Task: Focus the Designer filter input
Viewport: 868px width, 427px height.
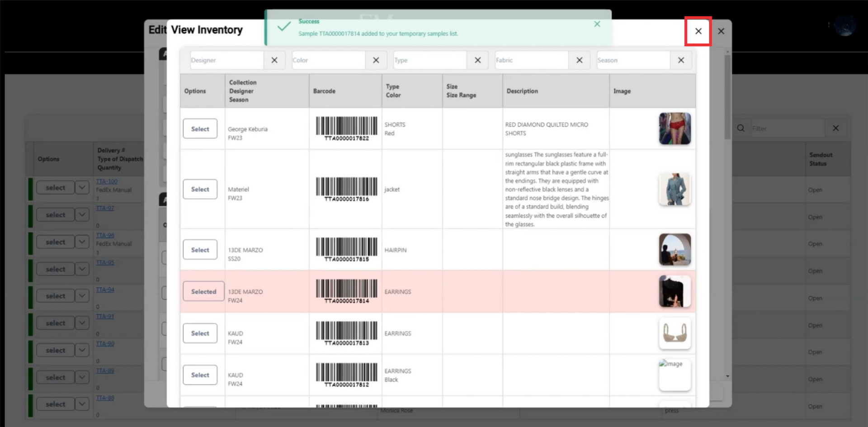Action: 226,60
